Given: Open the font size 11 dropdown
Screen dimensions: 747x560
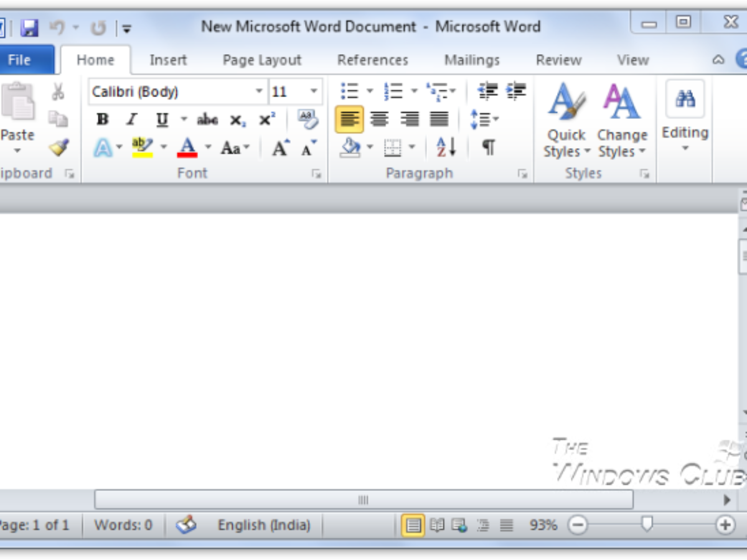Looking at the screenshot, I should (x=314, y=91).
